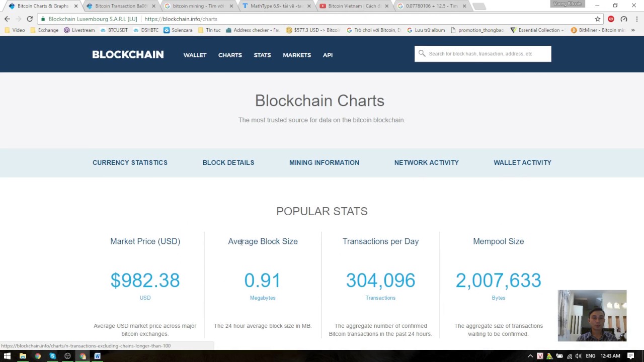Open API in site navigation

tap(328, 55)
